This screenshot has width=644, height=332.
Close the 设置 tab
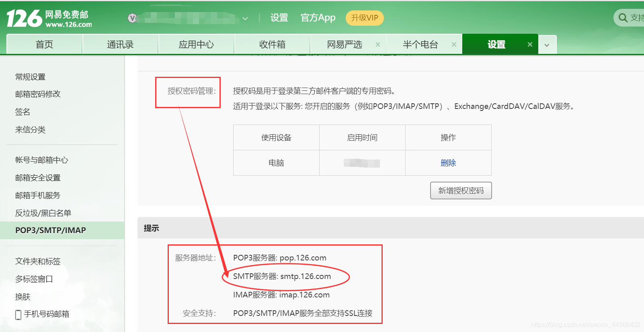(530, 45)
